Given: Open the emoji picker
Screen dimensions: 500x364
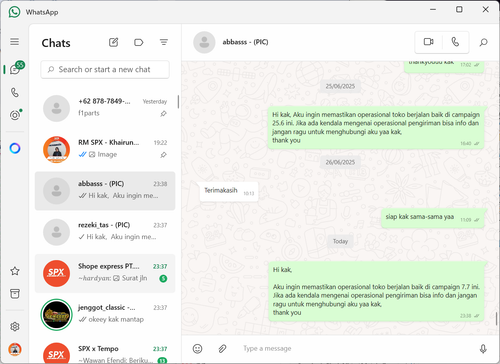Looking at the screenshot, I should pyautogui.click(x=197, y=349).
